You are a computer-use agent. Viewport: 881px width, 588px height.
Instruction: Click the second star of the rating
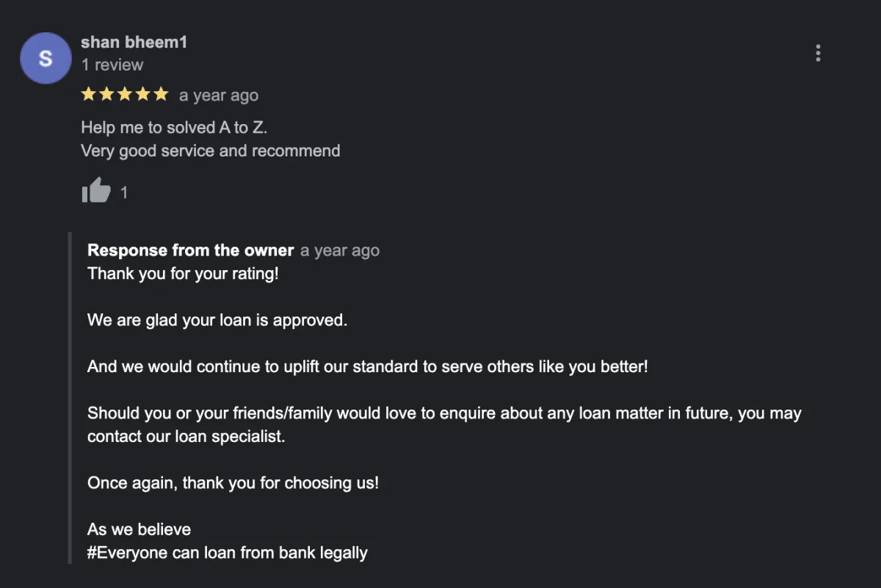(106, 95)
